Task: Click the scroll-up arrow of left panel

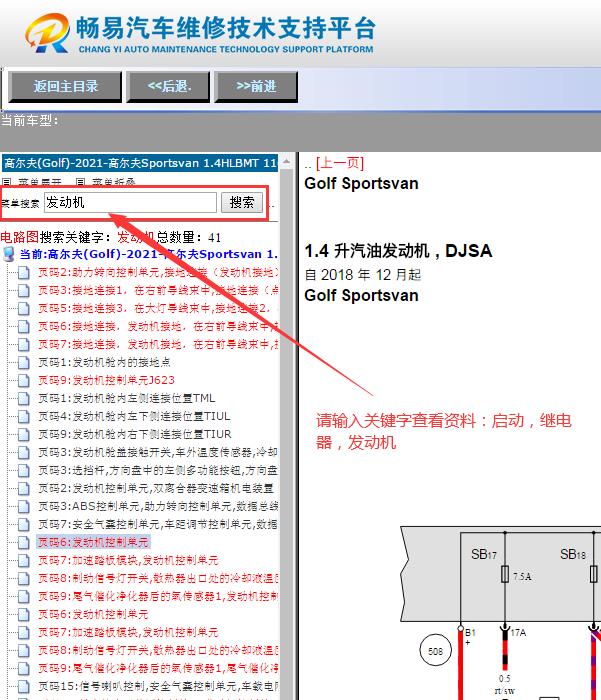Action: click(286, 162)
